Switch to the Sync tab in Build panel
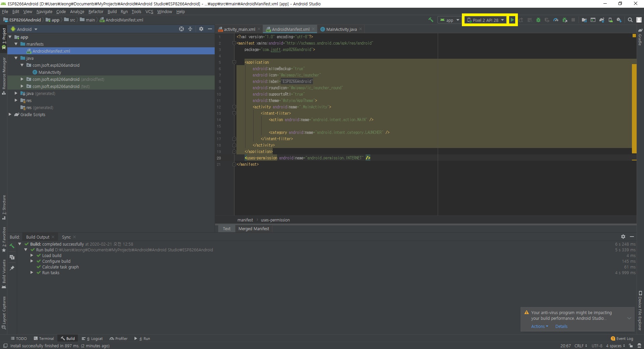Screen dimensions: 644x349 pos(66,237)
